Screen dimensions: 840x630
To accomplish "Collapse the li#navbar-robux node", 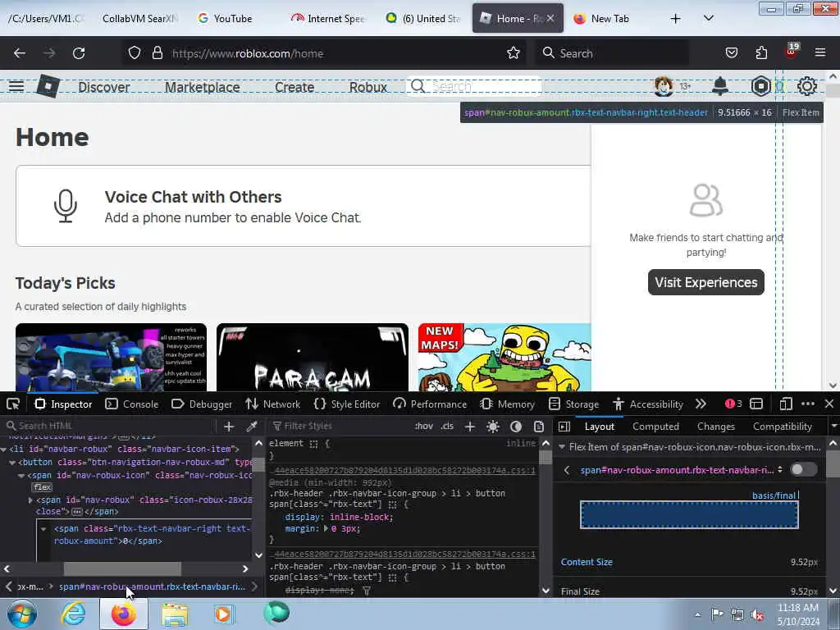I will [x=4, y=449].
